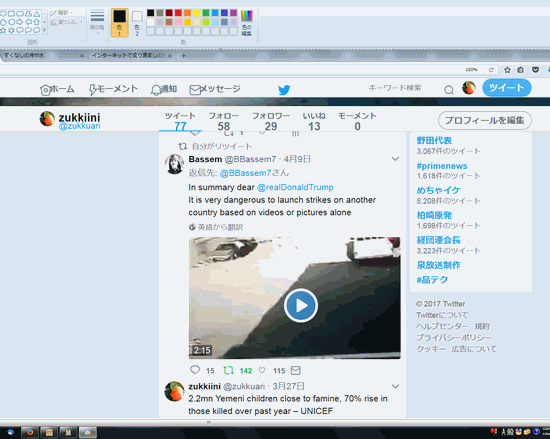Bookmark page with star icon
Viewport: 550px width, 439px height.
pyautogui.click(x=507, y=70)
